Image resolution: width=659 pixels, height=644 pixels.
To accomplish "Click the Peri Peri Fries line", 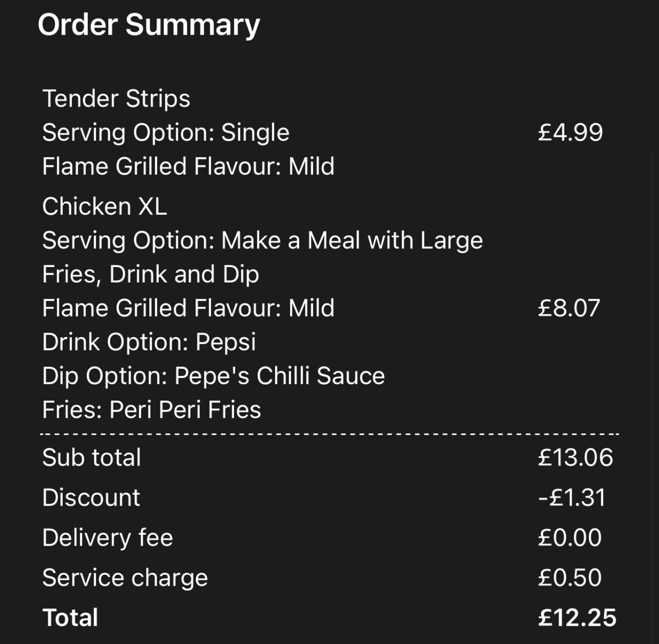I will [151, 410].
